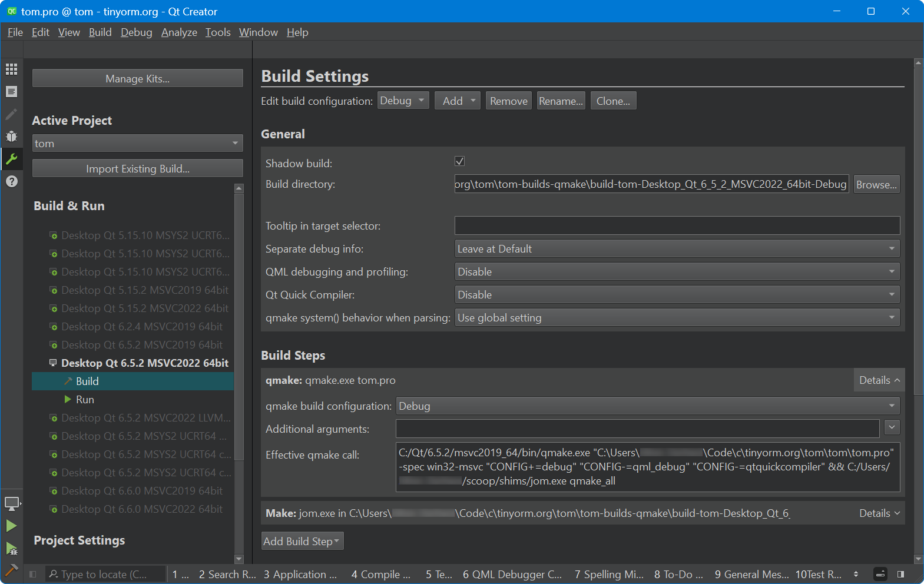Open Separate debug info dropdown
This screenshot has width=924, height=584.
click(x=677, y=249)
